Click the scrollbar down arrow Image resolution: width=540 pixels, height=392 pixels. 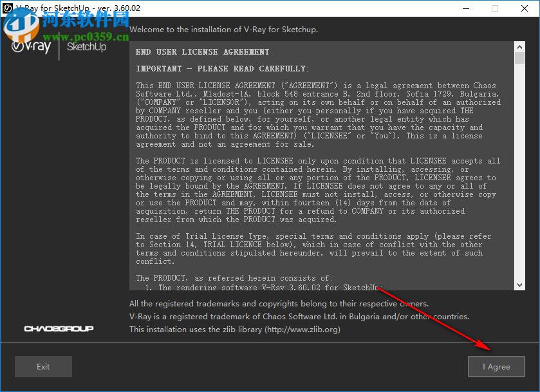[x=519, y=284]
